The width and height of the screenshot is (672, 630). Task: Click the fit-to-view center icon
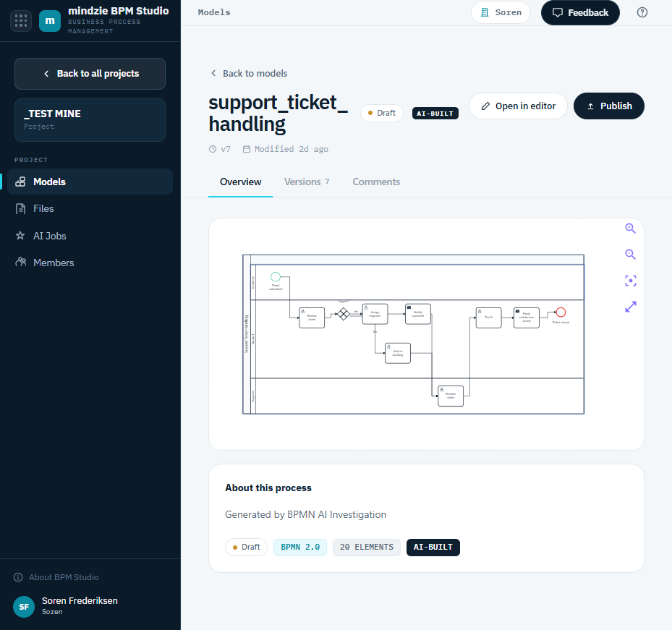[631, 281]
